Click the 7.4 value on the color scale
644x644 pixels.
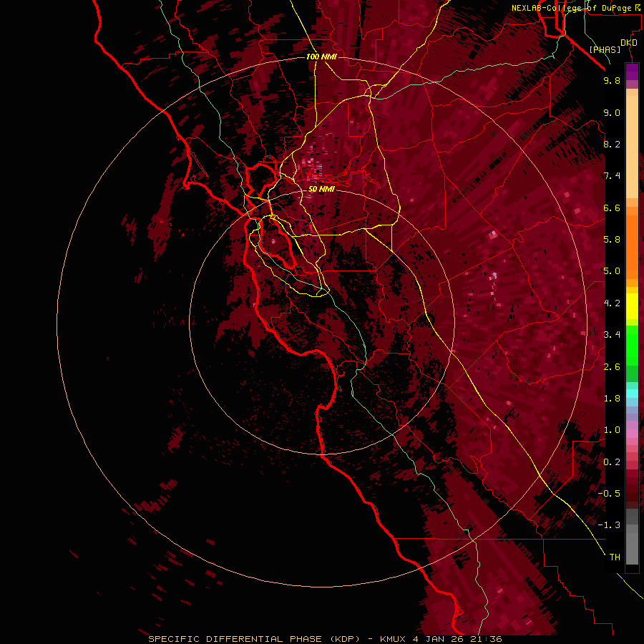[612, 176]
